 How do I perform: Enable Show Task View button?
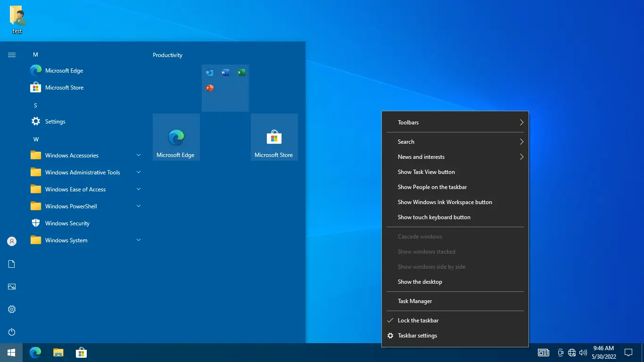tap(426, 172)
